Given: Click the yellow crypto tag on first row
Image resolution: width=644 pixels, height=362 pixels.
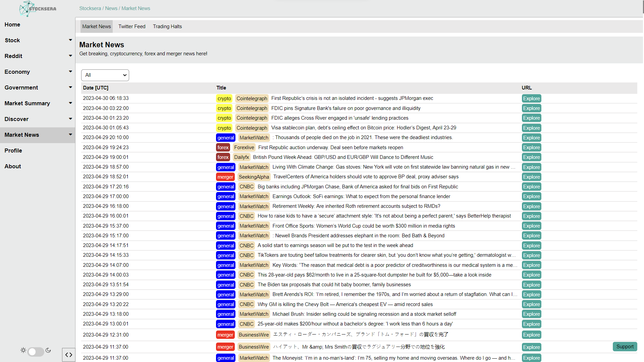Looking at the screenshot, I should pos(224,99).
